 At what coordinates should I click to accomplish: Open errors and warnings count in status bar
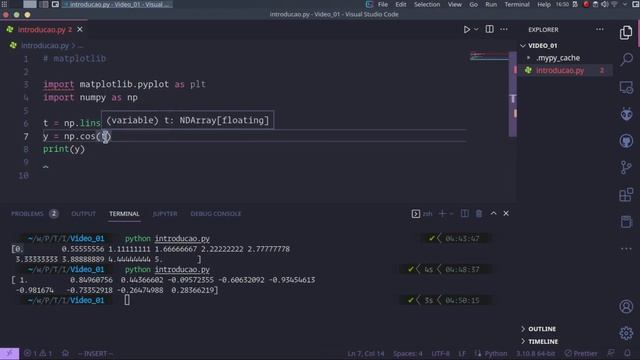[38, 353]
